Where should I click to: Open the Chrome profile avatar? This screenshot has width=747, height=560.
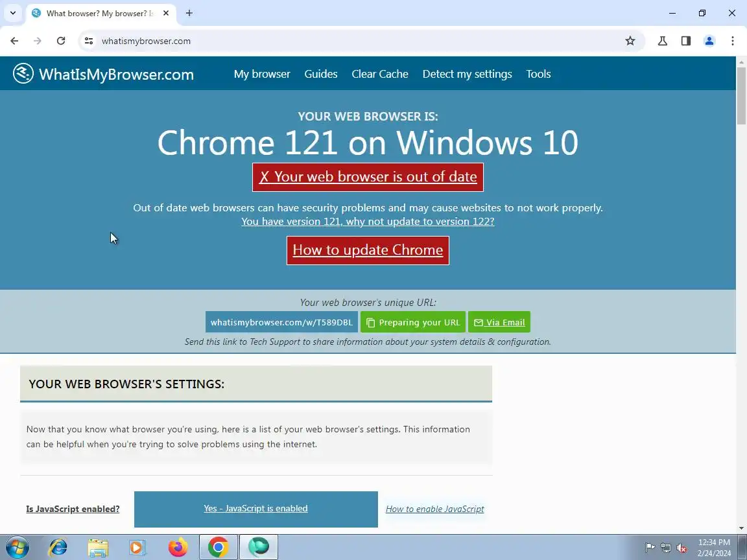(x=709, y=41)
